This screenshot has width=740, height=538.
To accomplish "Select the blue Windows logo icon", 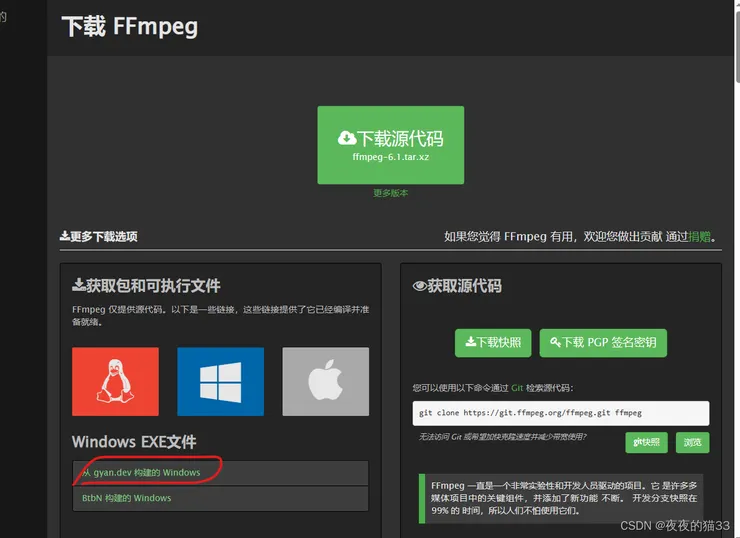I will click(x=220, y=381).
